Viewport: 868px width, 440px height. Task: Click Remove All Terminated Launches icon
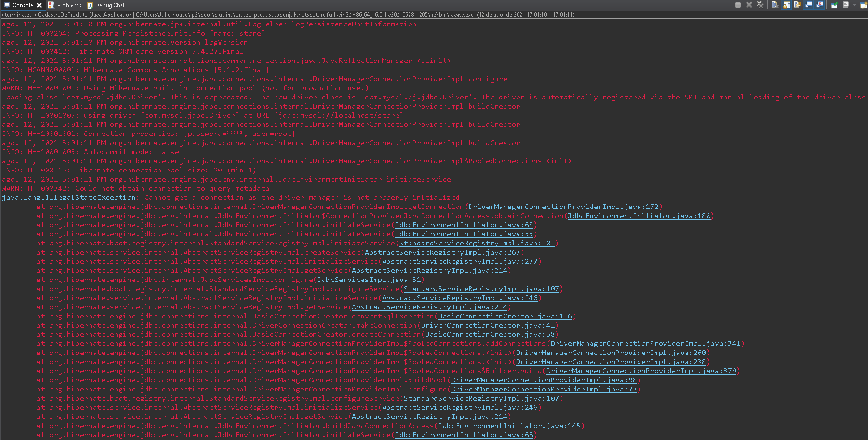tap(760, 5)
